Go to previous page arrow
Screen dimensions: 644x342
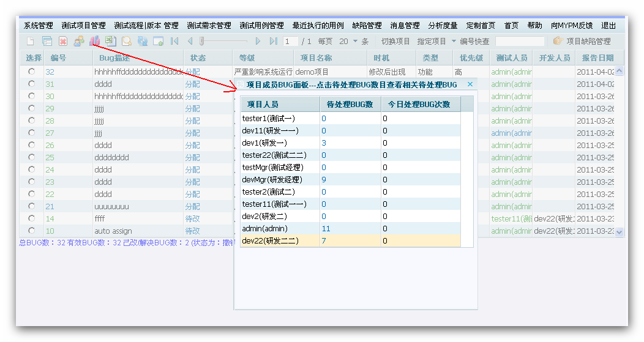(190, 41)
